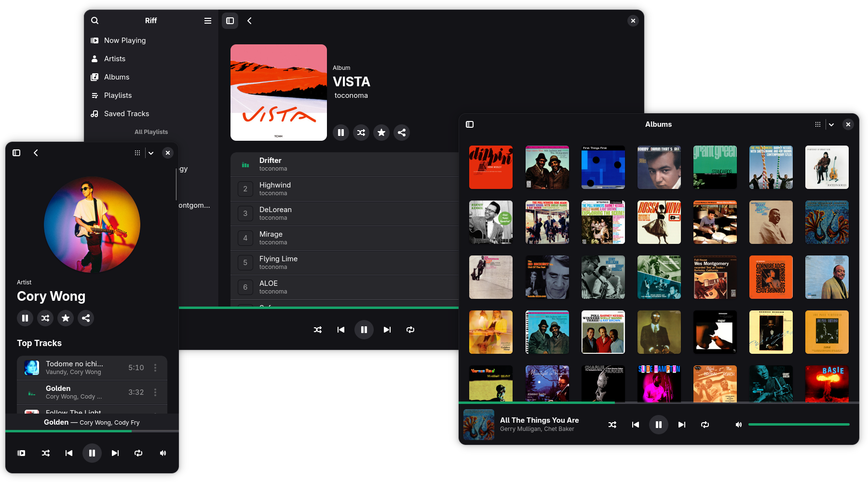Open Saved Tracks in the sidebar
Viewport: 868px width, 482px height.
coord(151,114)
